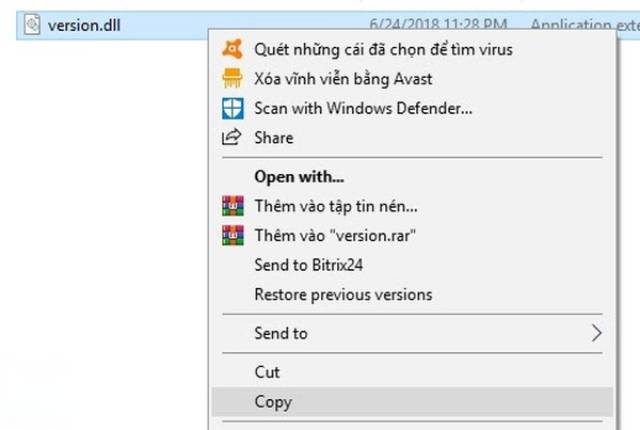Select the version.dll file icon
Image resolution: width=640 pixels, height=430 pixels.
pyautogui.click(x=32, y=24)
